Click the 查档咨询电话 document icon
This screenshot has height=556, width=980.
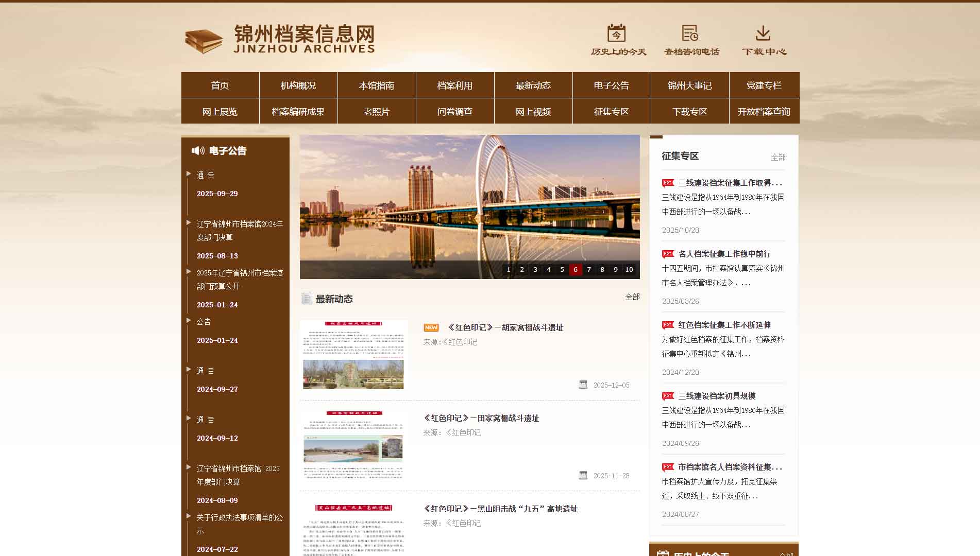click(690, 33)
